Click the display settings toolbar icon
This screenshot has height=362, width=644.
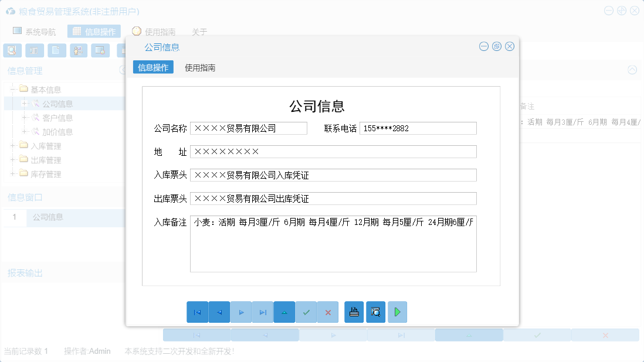(100, 50)
